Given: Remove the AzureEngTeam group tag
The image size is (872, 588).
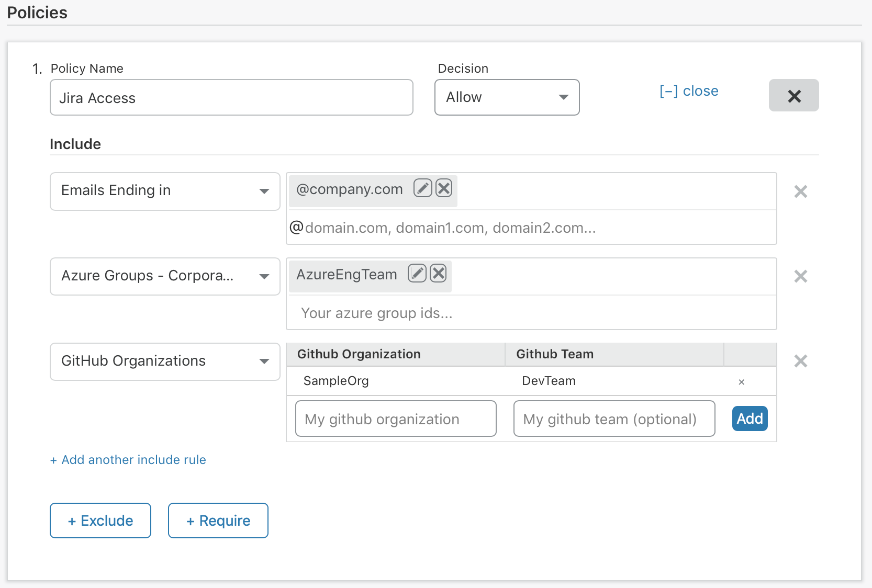Looking at the screenshot, I should click(438, 273).
